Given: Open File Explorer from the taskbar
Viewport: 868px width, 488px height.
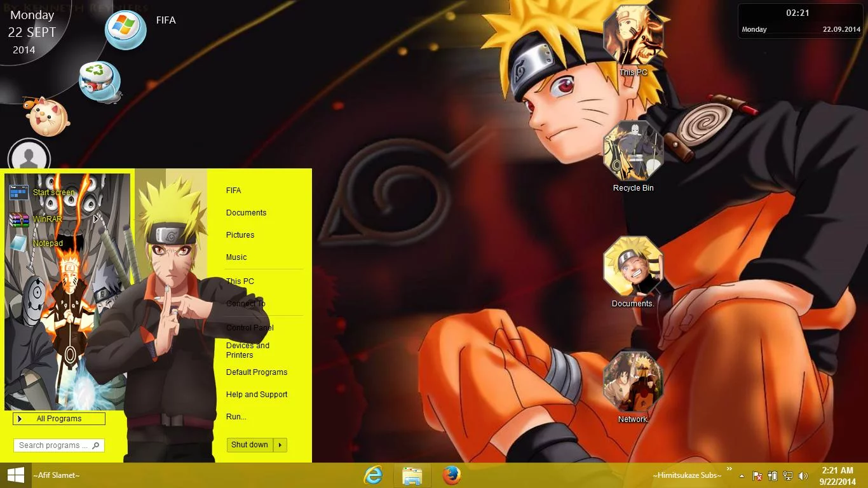Looking at the screenshot, I should coord(412,475).
